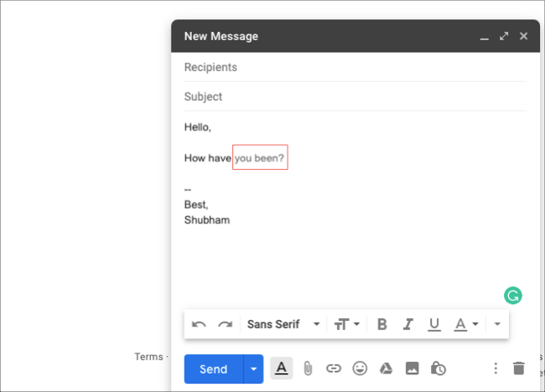
Task: Click the Undo arrow in formatting toolbar
Action: coord(199,325)
